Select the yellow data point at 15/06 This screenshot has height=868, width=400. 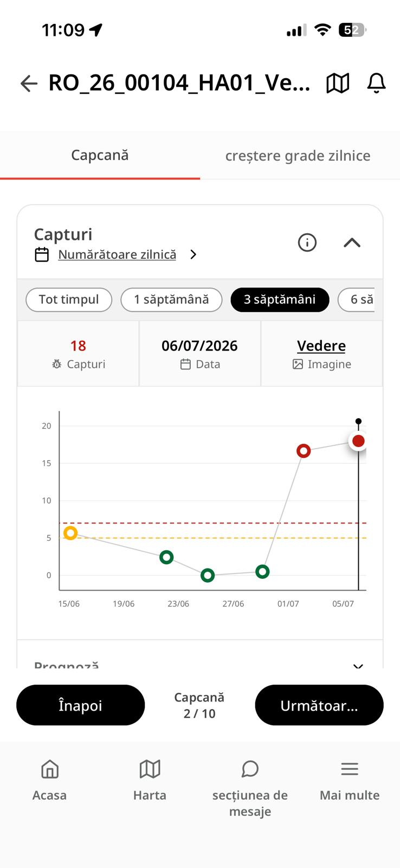pyautogui.click(x=70, y=533)
